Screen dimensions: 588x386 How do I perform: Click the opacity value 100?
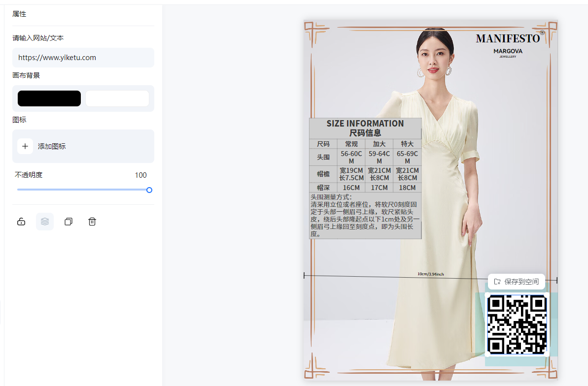140,175
